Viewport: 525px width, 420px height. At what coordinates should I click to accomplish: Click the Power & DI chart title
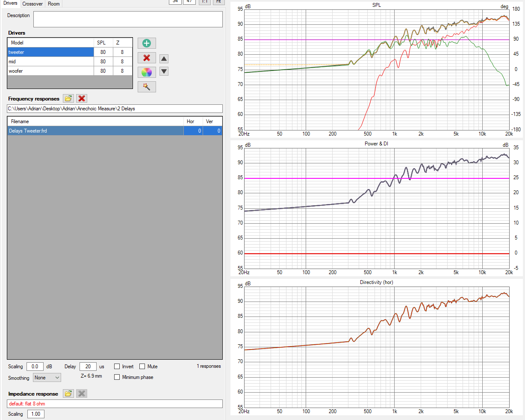(x=376, y=144)
